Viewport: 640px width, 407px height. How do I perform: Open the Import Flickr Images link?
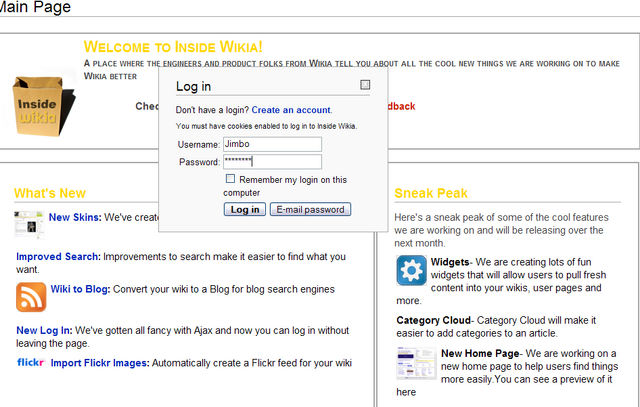(100, 363)
